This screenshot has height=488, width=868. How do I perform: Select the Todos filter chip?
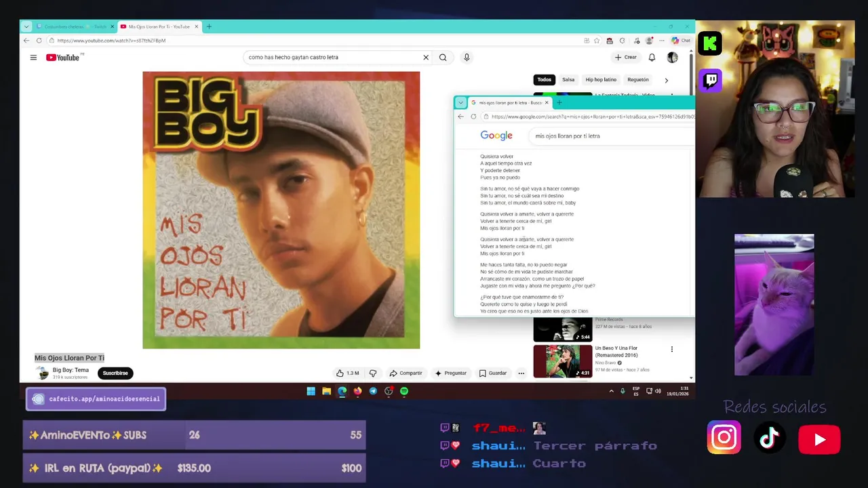pyautogui.click(x=545, y=80)
